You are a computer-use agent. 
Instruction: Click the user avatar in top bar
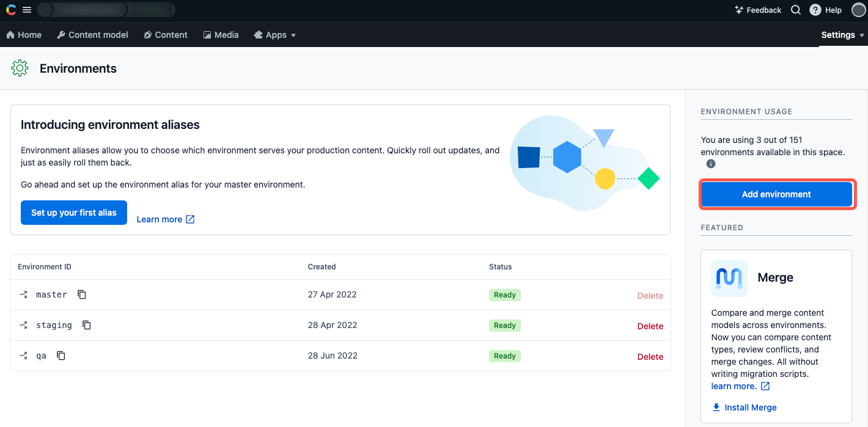click(x=858, y=10)
